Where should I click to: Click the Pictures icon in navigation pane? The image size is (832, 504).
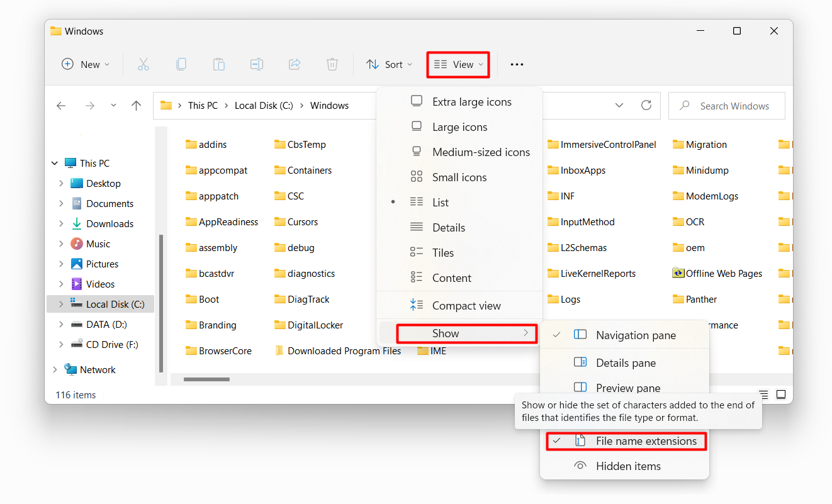coord(77,264)
